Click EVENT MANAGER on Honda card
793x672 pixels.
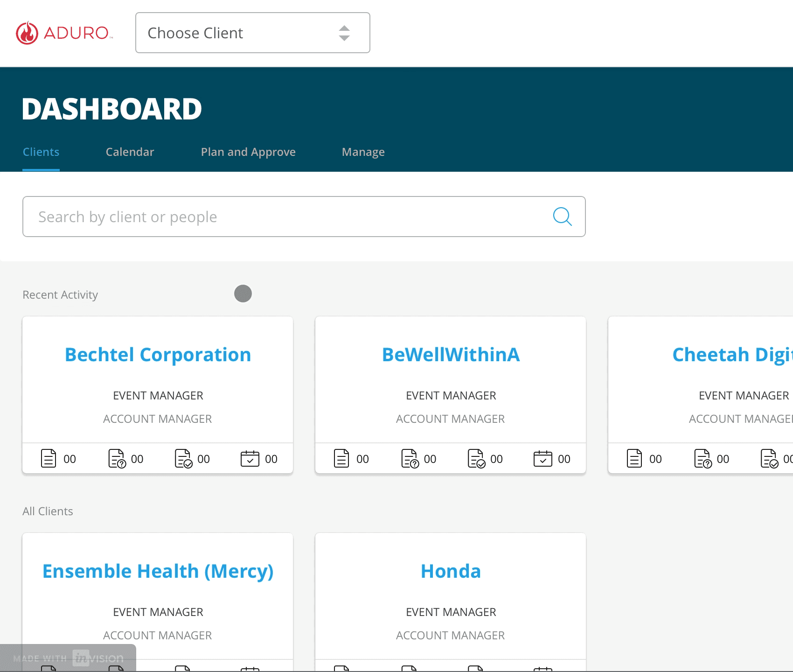click(x=451, y=612)
